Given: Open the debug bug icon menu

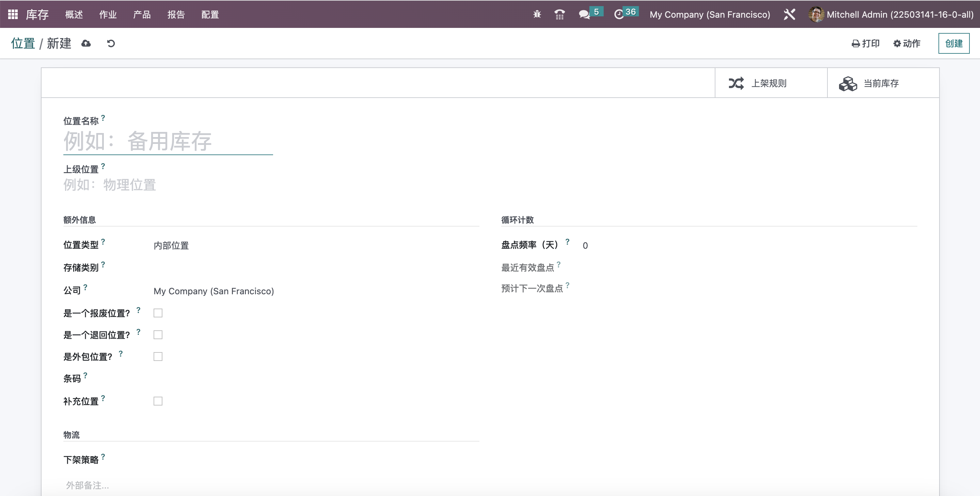Looking at the screenshot, I should [x=537, y=14].
